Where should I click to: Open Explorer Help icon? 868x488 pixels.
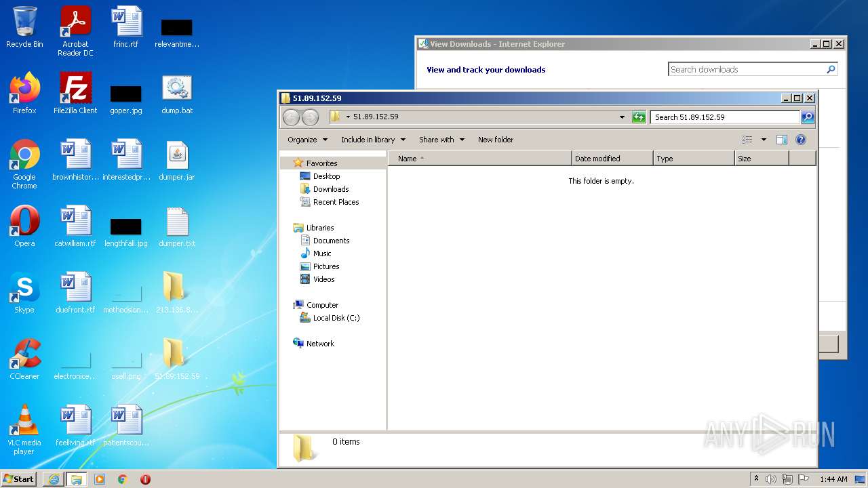coord(801,140)
